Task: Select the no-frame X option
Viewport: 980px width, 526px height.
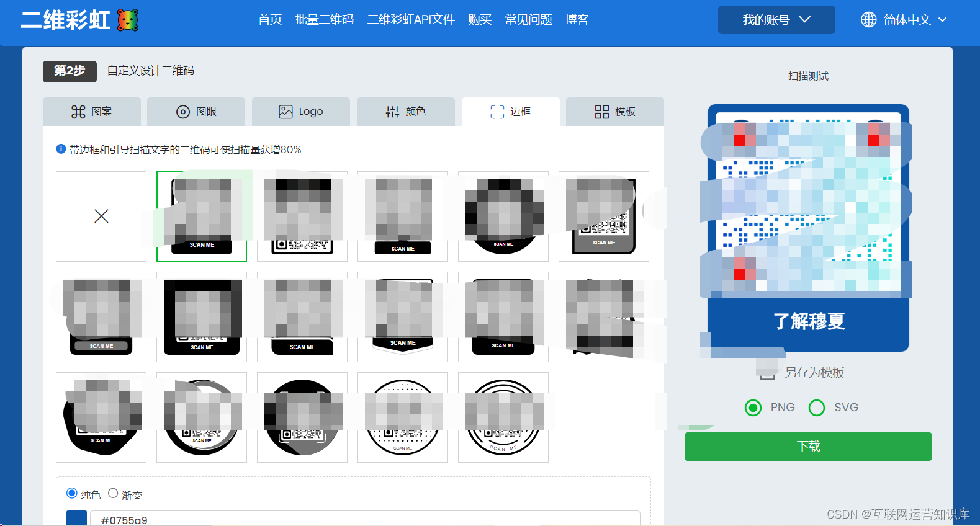Action: [x=101, y=216]
